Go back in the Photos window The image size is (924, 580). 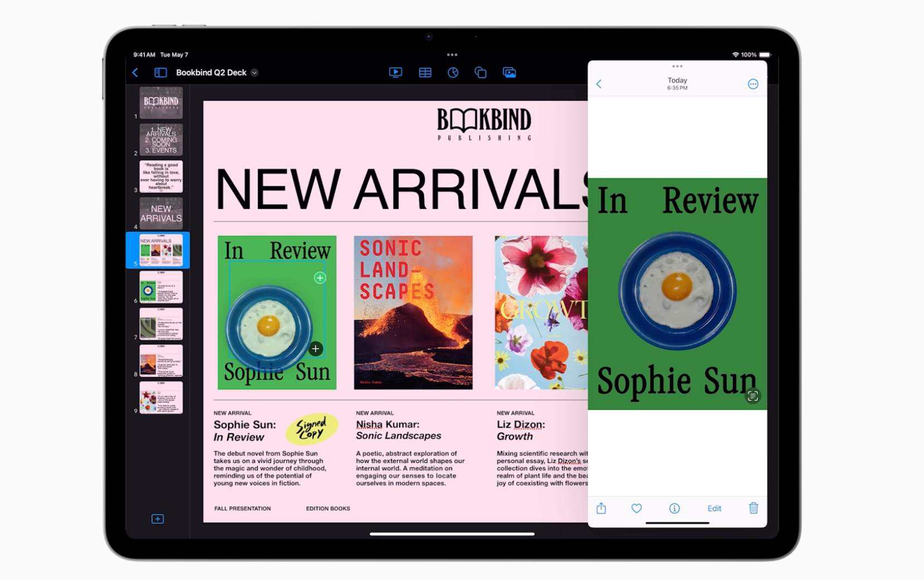click(599, 84)
